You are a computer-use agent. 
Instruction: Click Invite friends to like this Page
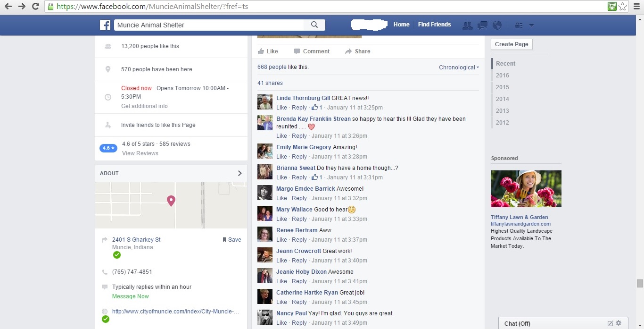(x=158, y=125)
